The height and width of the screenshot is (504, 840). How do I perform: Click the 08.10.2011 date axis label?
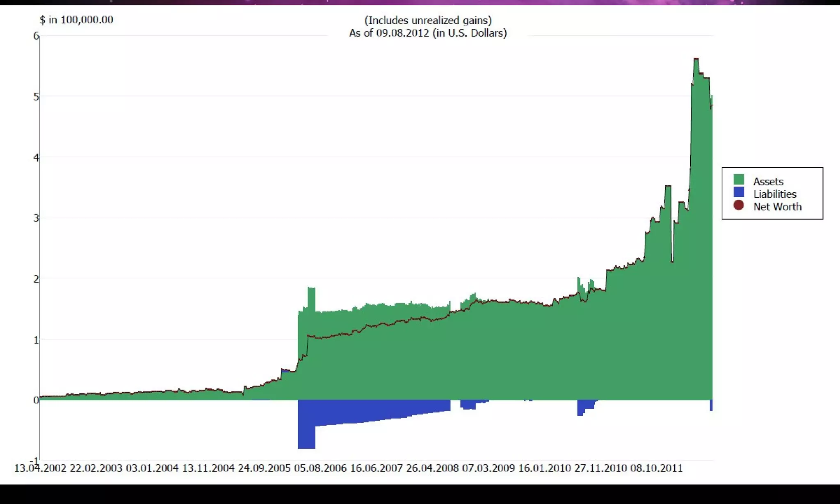click(656, 468)
